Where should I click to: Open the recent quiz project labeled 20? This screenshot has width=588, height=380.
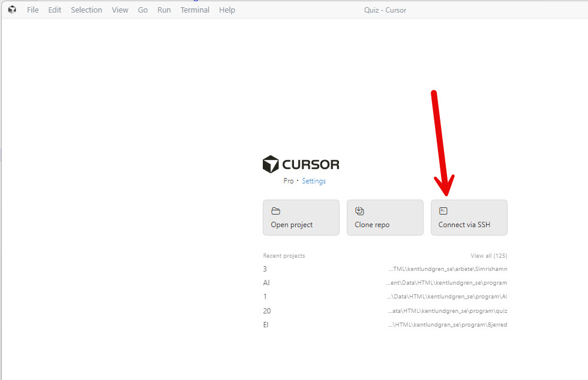[x=267, y=310]
